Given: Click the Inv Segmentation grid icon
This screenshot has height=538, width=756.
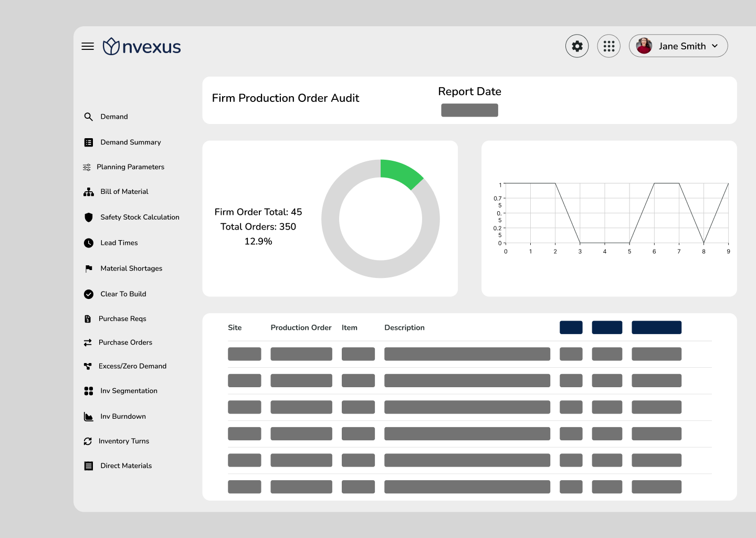Looking at the screenshot, I should [x=89, y=391].
